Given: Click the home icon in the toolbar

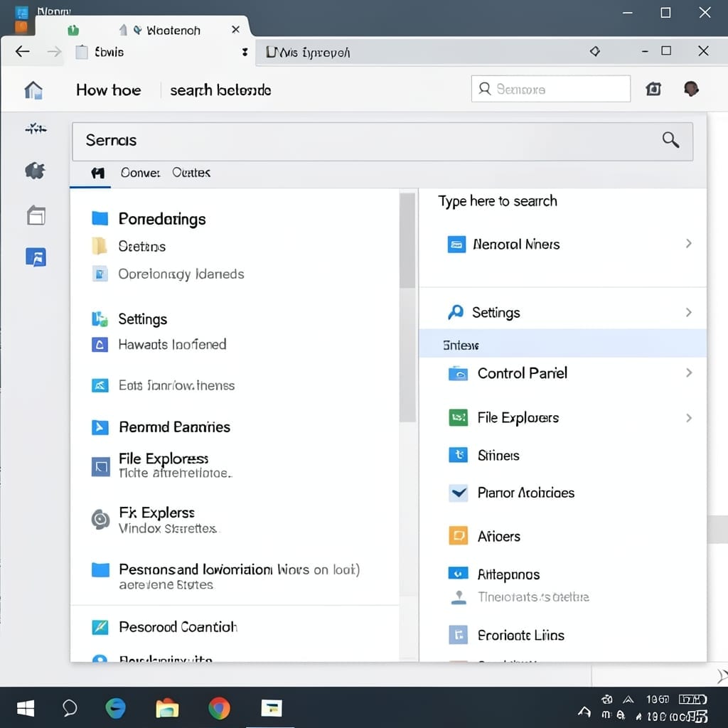Looking at the screenshot, I should (33, 90).
